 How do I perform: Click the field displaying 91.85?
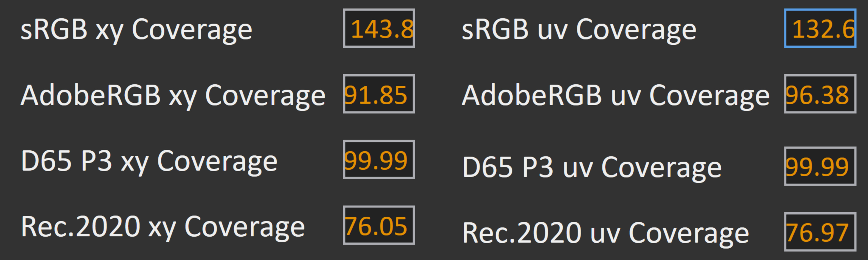(379, 94)
